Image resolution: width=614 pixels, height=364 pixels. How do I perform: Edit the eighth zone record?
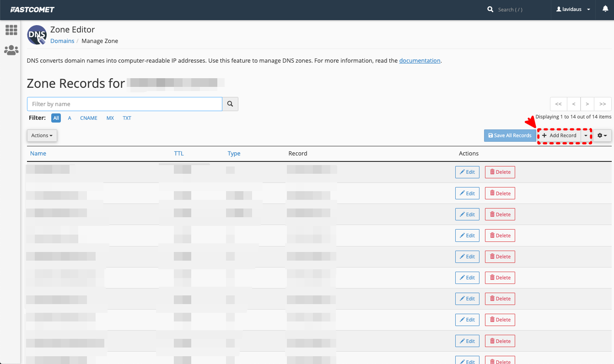tap(467, 320)
